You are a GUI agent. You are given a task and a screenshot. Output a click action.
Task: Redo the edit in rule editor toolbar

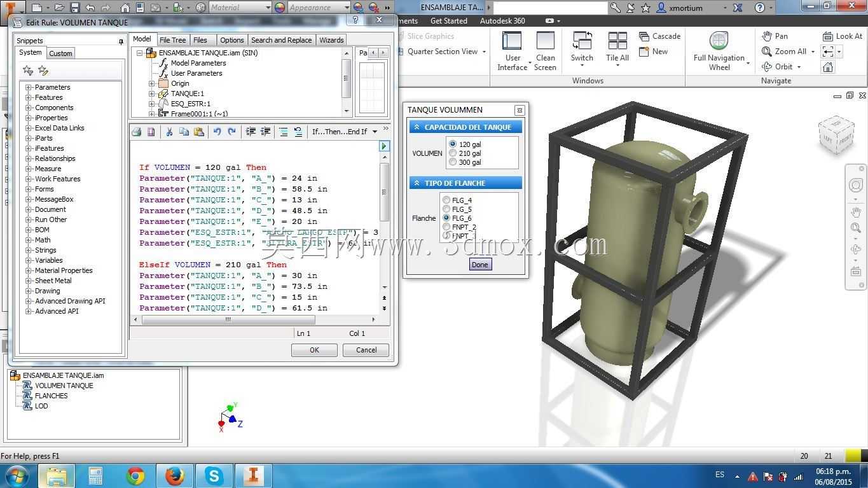pos(232,132)
